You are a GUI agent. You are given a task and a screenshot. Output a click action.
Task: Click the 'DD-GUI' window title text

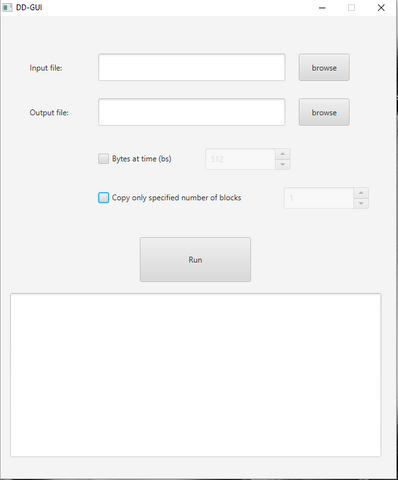29,7
